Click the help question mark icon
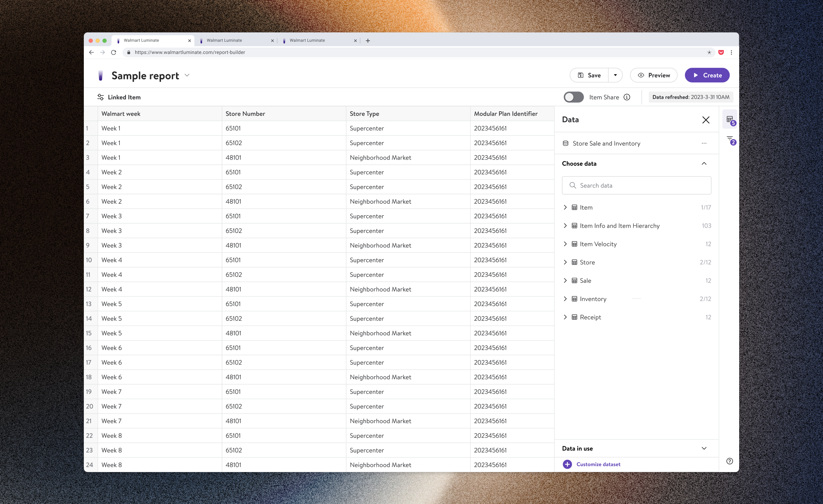Image resolution: width=823 pixels, height=504 pixels. click(730, 461)
